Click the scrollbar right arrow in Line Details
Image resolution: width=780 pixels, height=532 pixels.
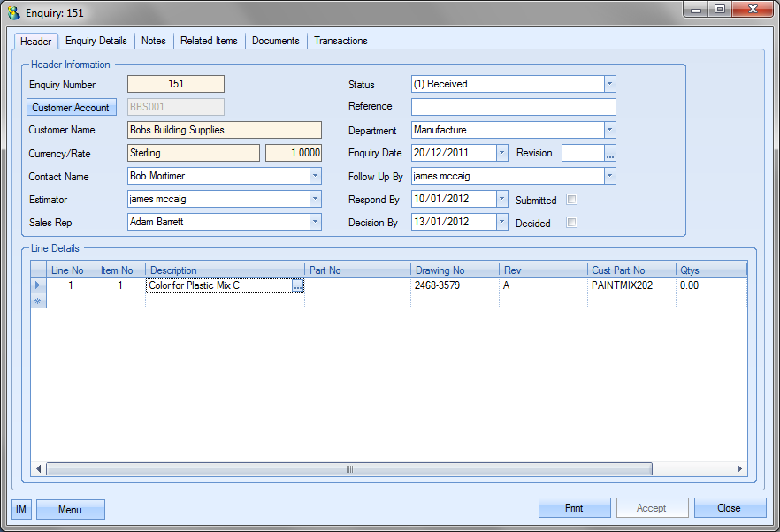[740, 468]
